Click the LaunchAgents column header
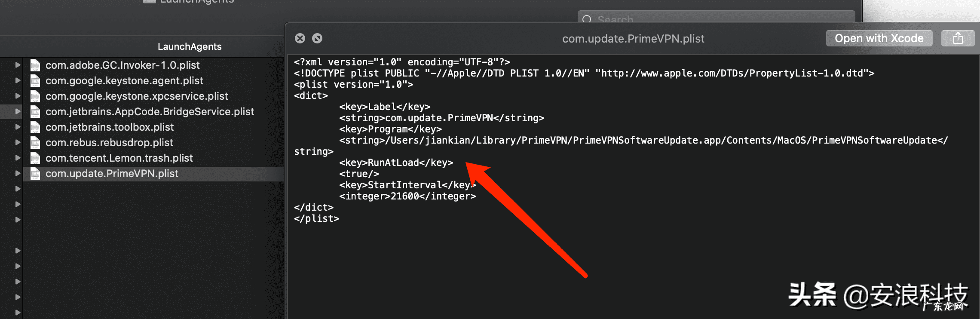 tap(190, 46)
